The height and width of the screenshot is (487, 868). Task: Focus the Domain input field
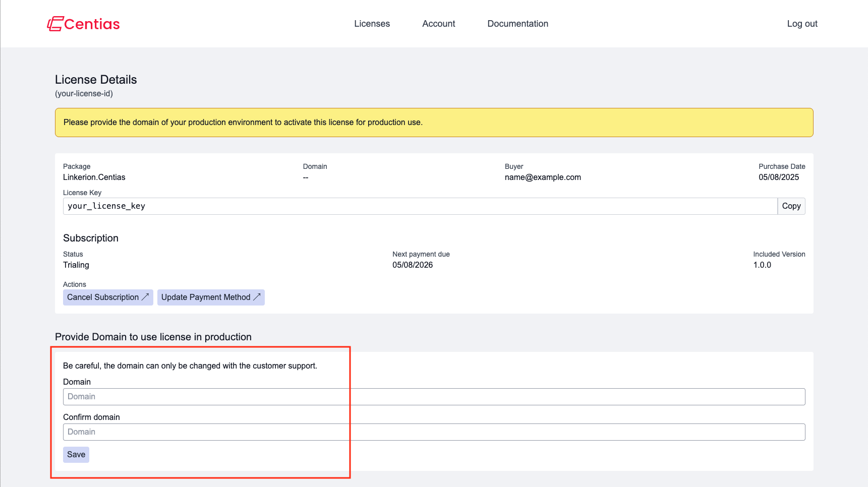[434, 397]
